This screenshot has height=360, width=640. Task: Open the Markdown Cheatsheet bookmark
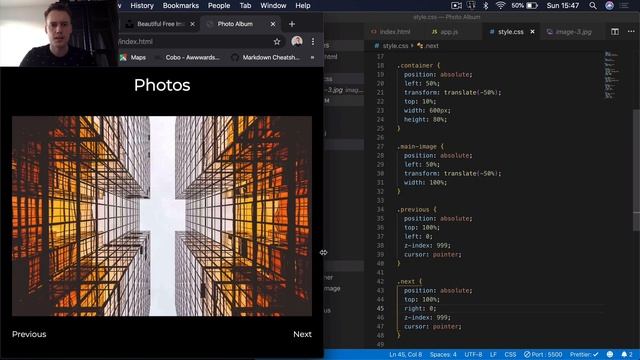pyautogui.click(x=266, y=58)
